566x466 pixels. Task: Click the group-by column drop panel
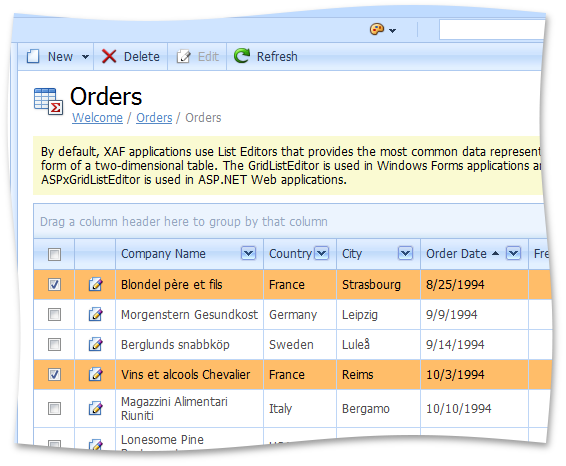click(291, 221)
